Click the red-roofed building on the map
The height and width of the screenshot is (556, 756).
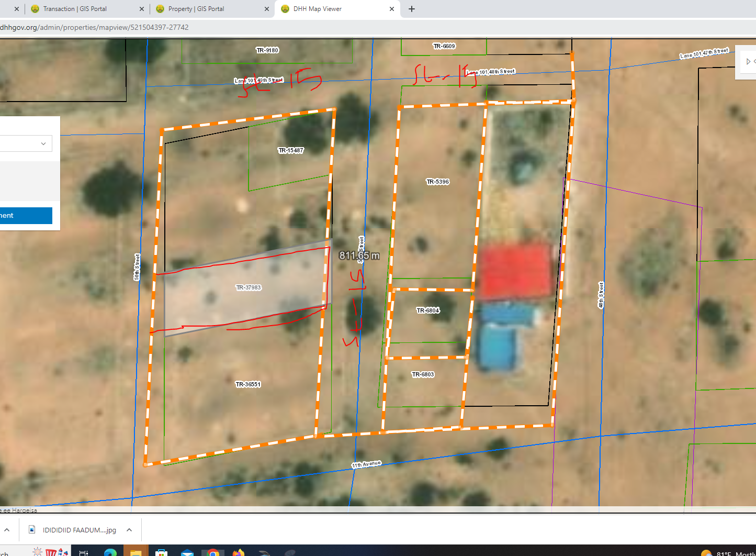[515, 271]
